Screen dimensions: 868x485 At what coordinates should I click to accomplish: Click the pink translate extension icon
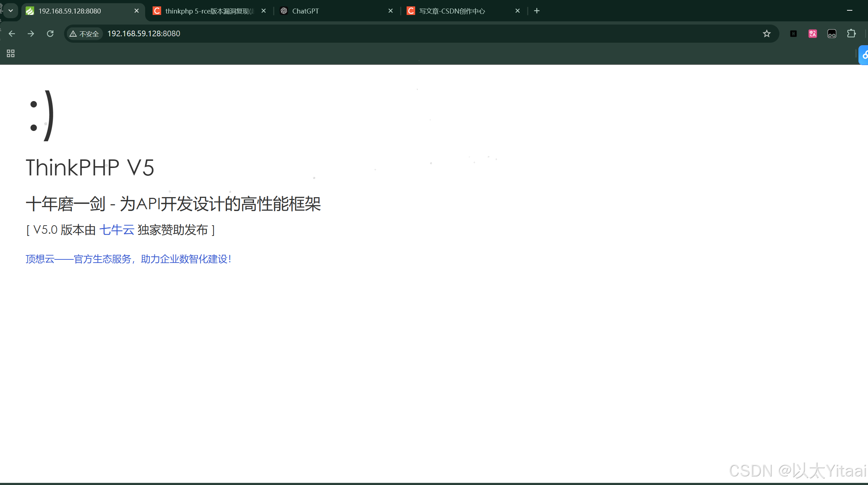[x=813, y=33]
